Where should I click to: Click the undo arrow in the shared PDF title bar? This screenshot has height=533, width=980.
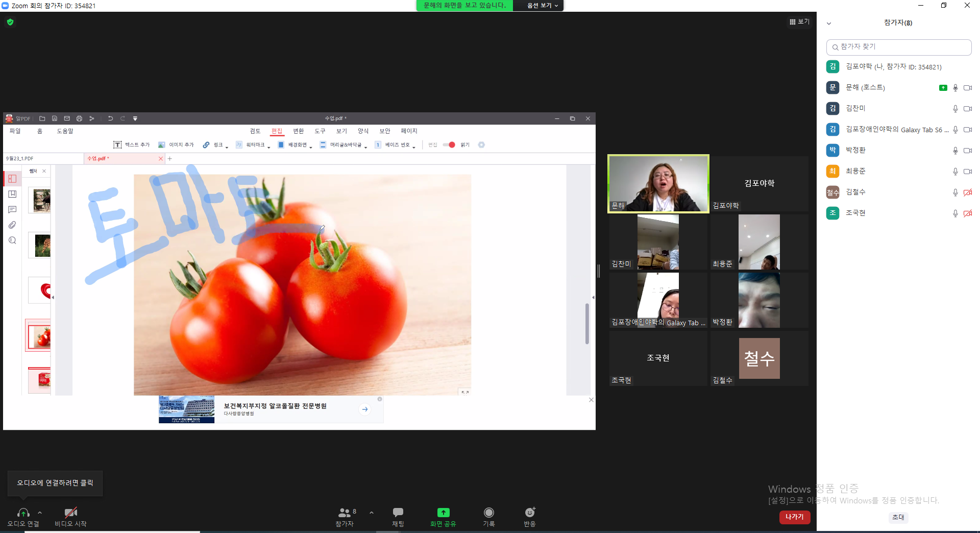110,118
